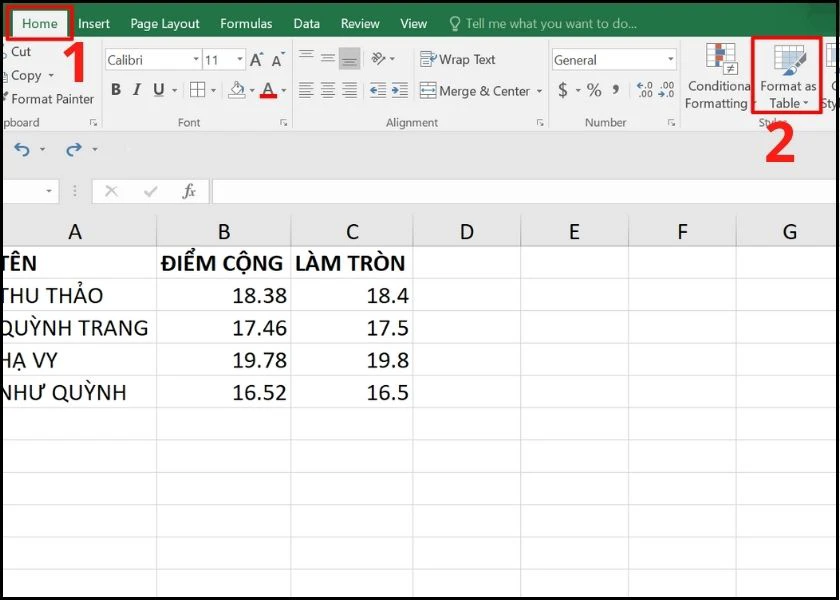The height and width of the screenshot is (600, 840).
Task: Click the Undo arrow
Action: click(22, 149)
